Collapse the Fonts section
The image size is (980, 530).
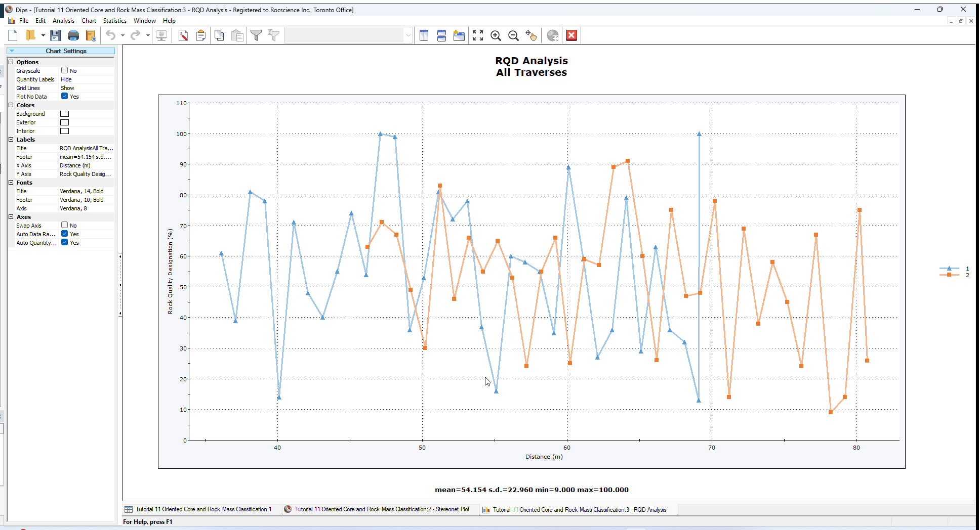(11, 182)
